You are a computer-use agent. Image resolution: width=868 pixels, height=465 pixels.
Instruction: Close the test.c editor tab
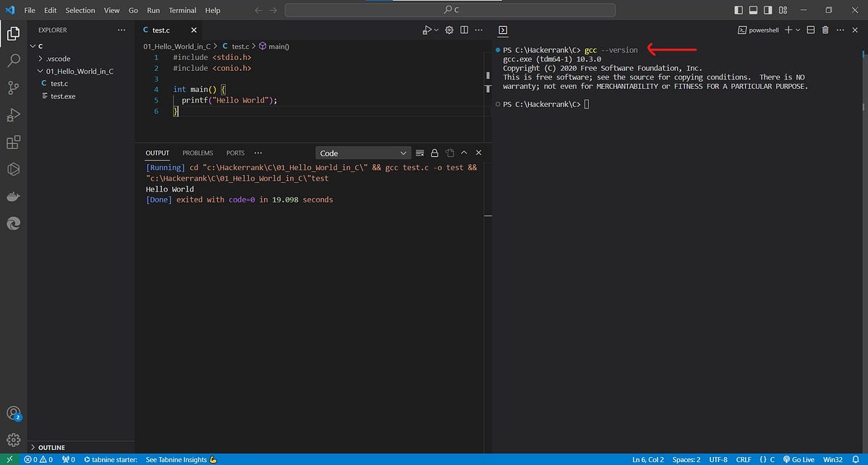pyautogui.click(x=193, y=30)
